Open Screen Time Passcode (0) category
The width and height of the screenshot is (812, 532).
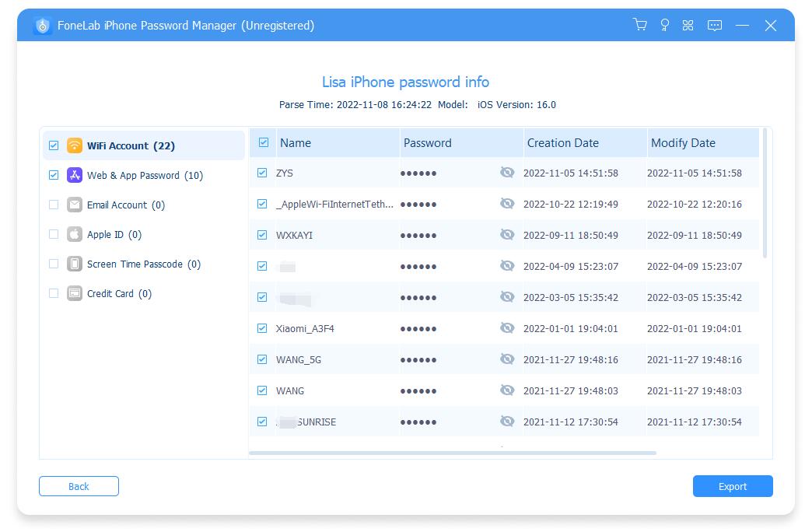(x=143, y=264)
